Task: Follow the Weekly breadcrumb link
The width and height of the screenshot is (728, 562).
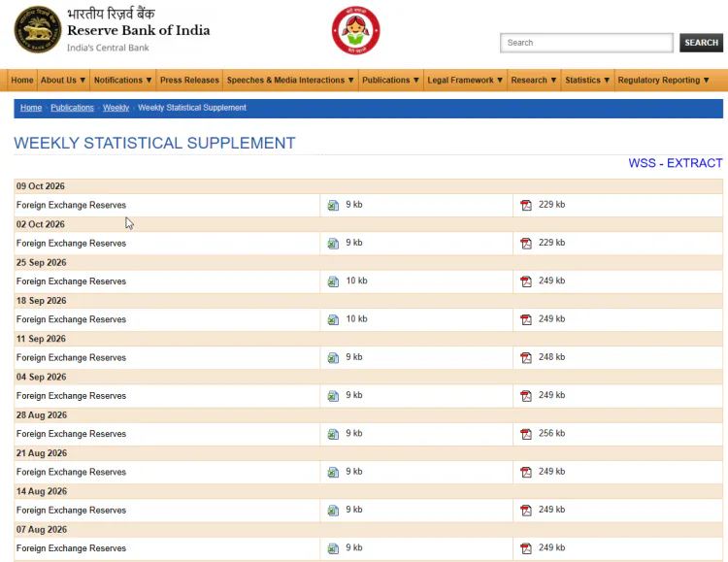Action: [x=116, y=108]
